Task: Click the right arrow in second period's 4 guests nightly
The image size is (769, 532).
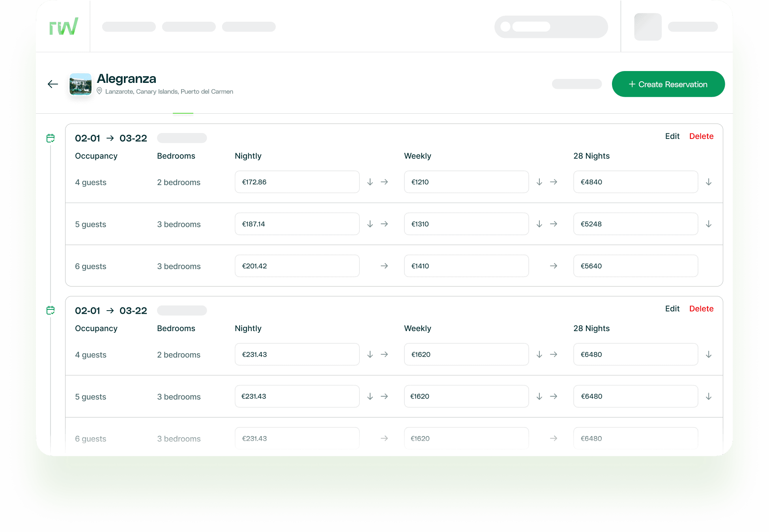Action: [x=384, y=354]
